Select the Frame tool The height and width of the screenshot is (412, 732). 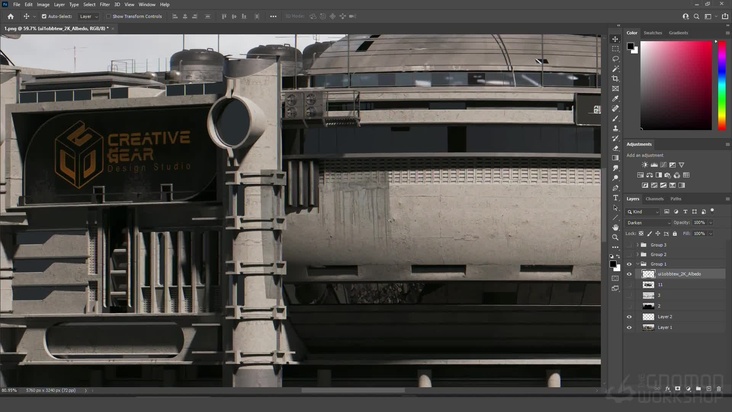coord(615,89)
